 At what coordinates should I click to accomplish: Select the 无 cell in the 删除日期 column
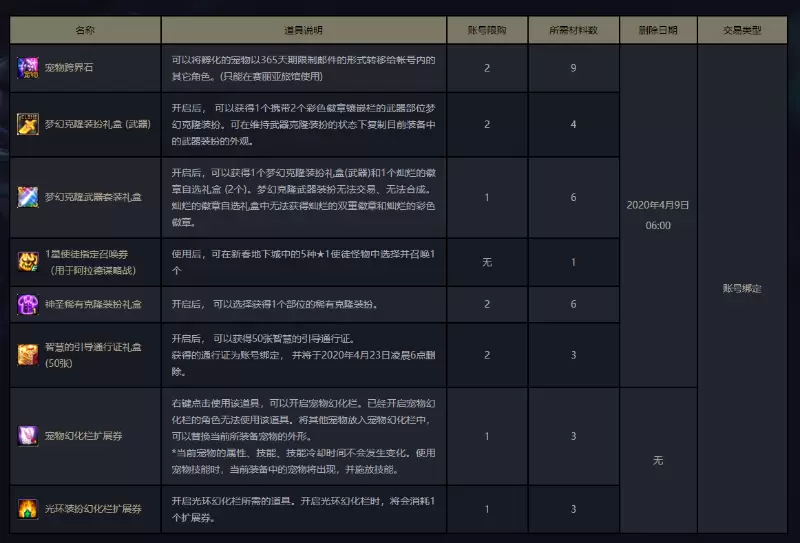pos(658,460)
